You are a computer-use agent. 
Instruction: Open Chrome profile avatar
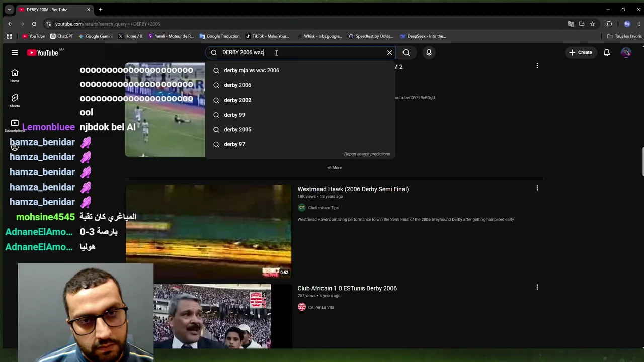pos(627,24)
